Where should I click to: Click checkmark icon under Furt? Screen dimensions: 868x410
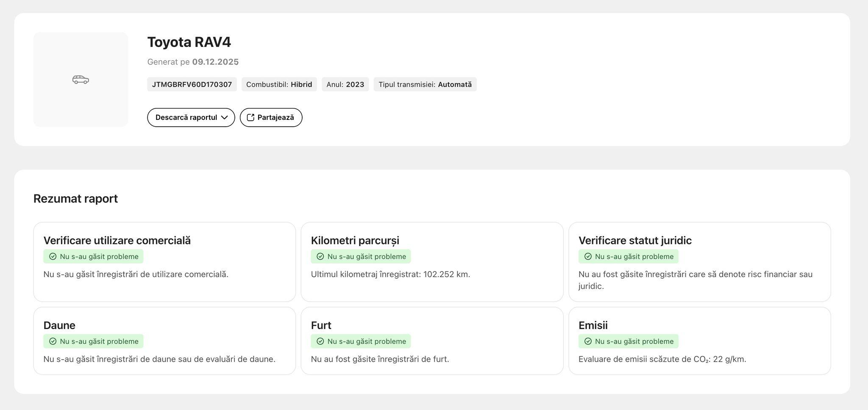pos(320,341)
